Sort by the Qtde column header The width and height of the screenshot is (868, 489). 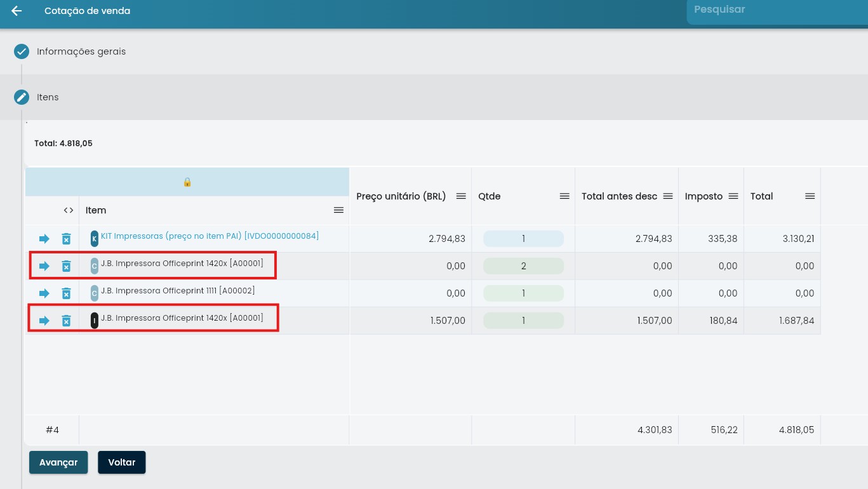click(x=490, y=196)
